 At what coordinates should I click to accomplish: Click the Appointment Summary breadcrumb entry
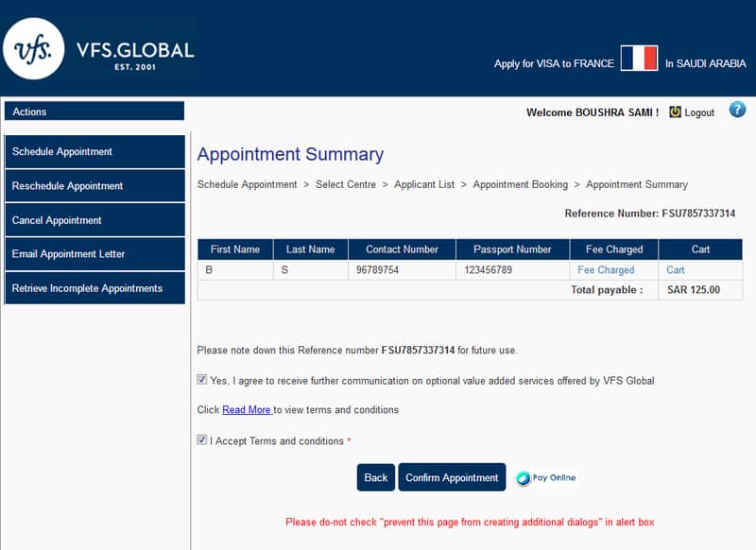tap(637, 184)
